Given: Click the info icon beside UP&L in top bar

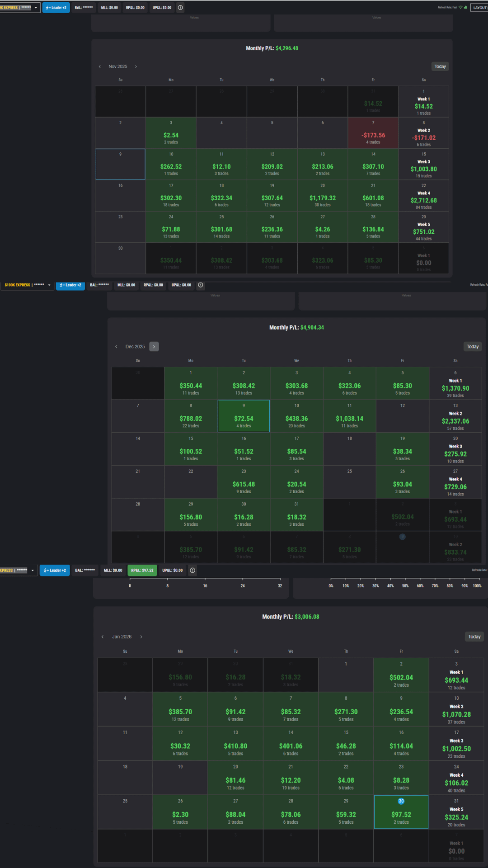Looking at the screenshot, I should click(180, 8).
